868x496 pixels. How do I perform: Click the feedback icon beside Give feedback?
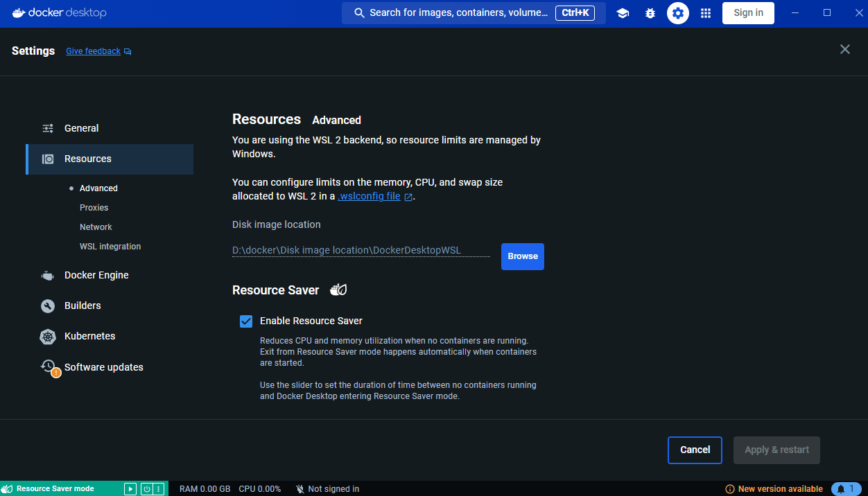[x=128, y=51]
